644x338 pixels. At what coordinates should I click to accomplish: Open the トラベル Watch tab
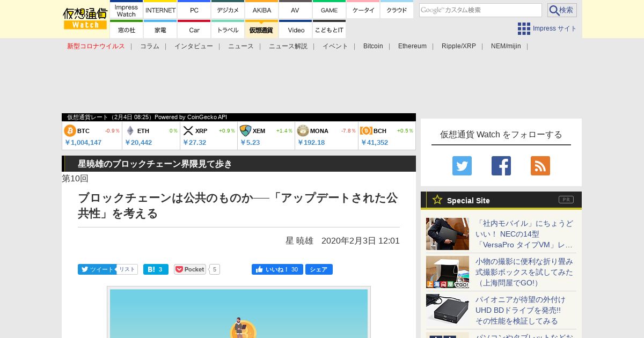coord(228,30)
